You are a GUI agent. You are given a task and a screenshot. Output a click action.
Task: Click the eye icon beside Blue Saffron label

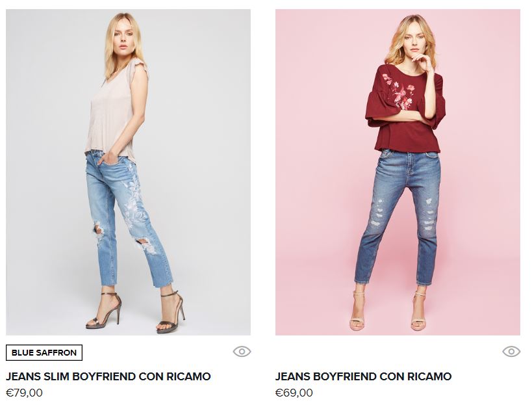pyautogui.click(x=242, y=351)
